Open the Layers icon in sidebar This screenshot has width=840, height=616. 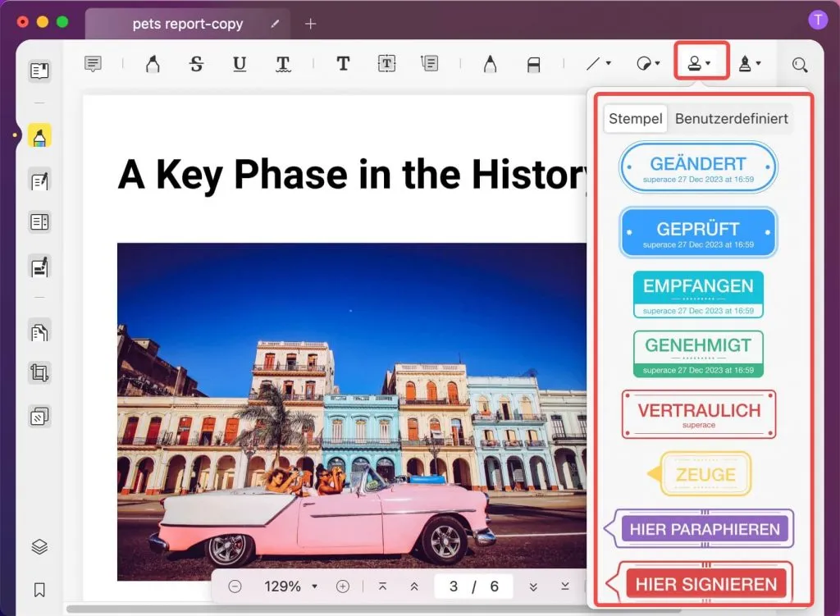click(39, 546)
